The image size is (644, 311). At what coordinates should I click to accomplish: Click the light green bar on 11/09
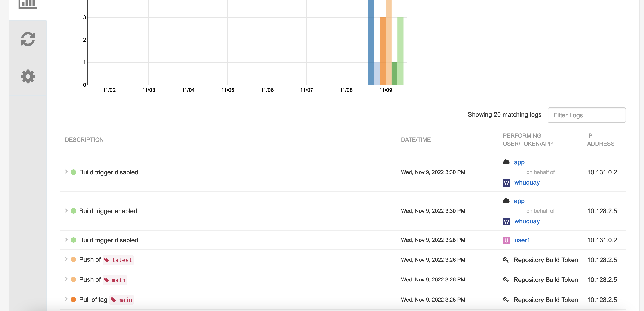pyautogui.click(x=400, y=51)
